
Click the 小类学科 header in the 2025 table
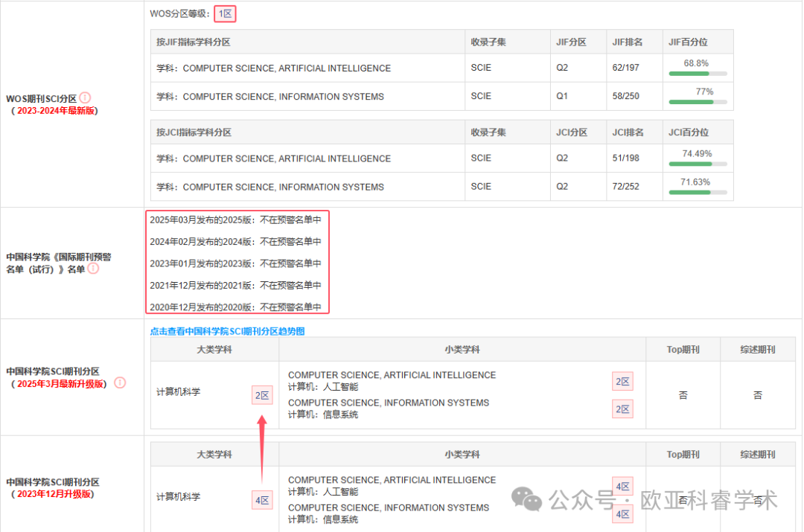pos(462,350)
